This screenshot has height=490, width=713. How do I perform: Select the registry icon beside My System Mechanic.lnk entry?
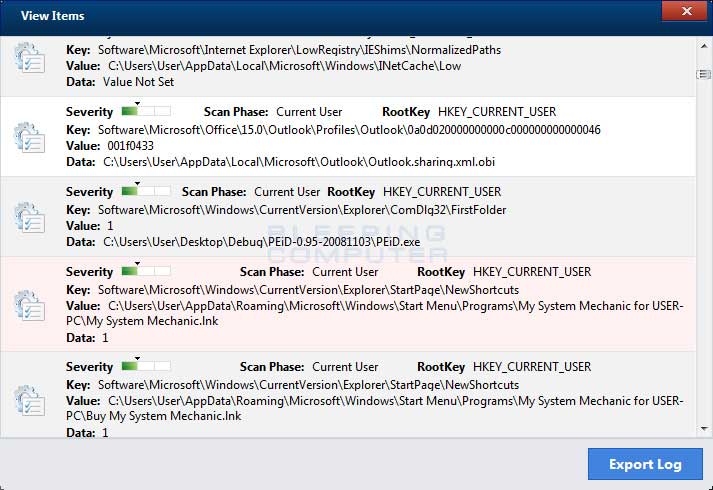[30, 305]
